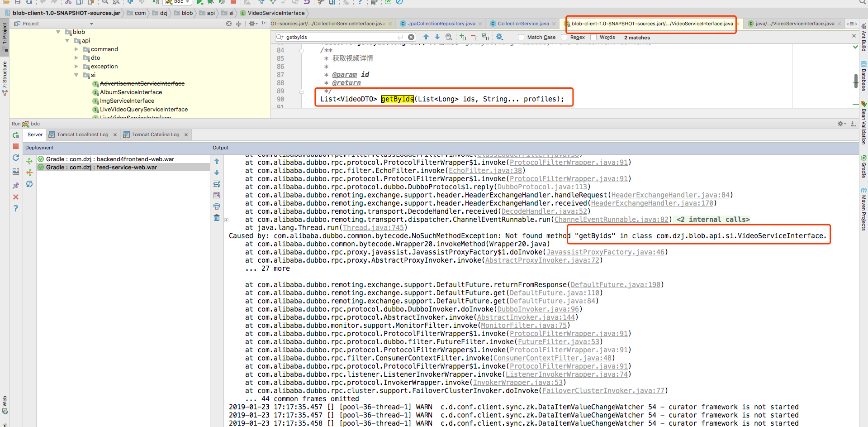
Task: Open the bdc run configuration dropdown
Action: (x=187, y=2)
